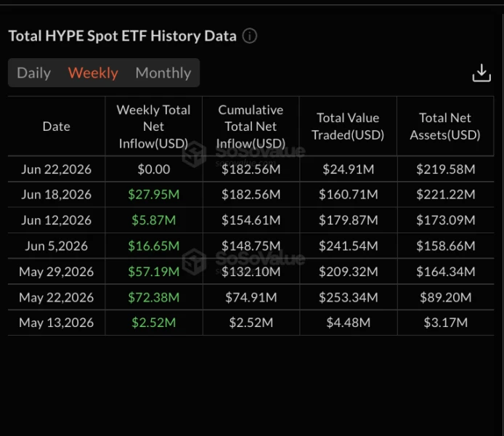Image resolution: width=504 pixels, height=436 pixels.
Task: Click Total Value Traded(USD) header
Action: (x=348, y=126)
